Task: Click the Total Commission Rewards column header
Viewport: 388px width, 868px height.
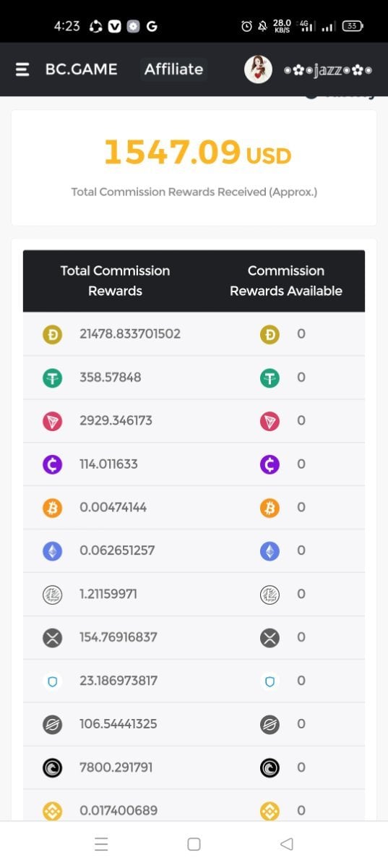Action: coord(115,281)
